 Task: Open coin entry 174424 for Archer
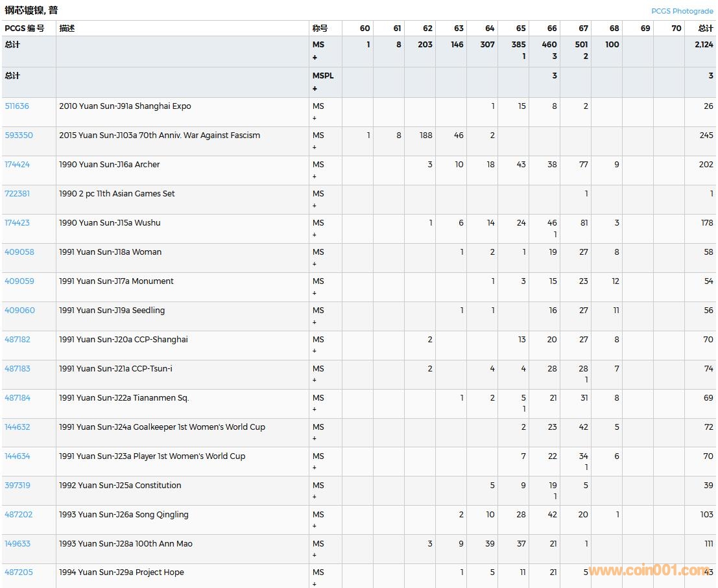(x=17, y=165)
